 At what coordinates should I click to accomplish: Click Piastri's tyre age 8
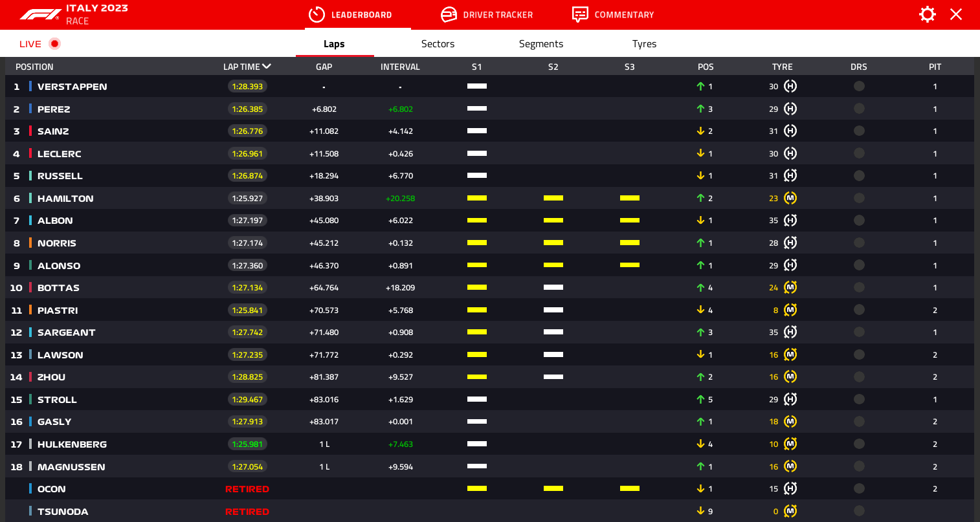775,310
